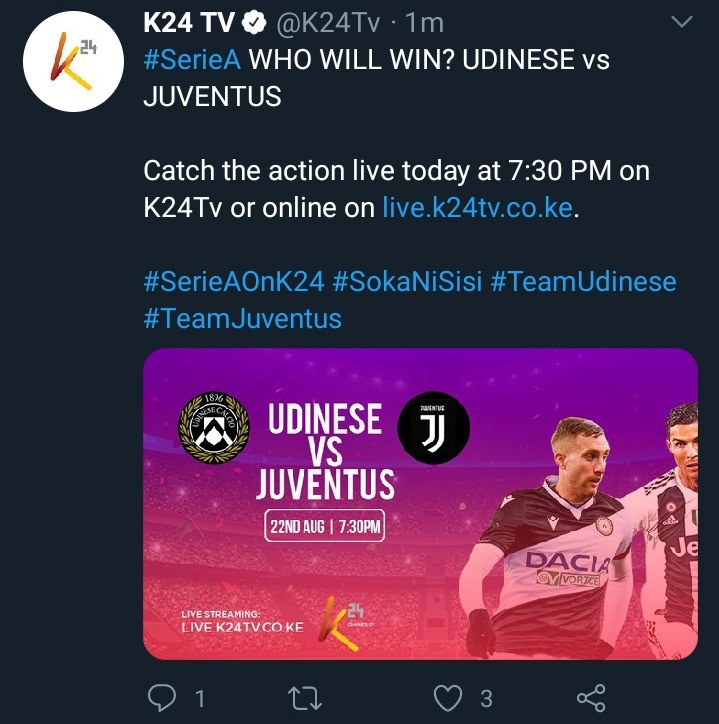The width and height of the screenshot is (719, 724).
Task: Click the verified badge next to K24 TV
Action: tap(254, 22)
